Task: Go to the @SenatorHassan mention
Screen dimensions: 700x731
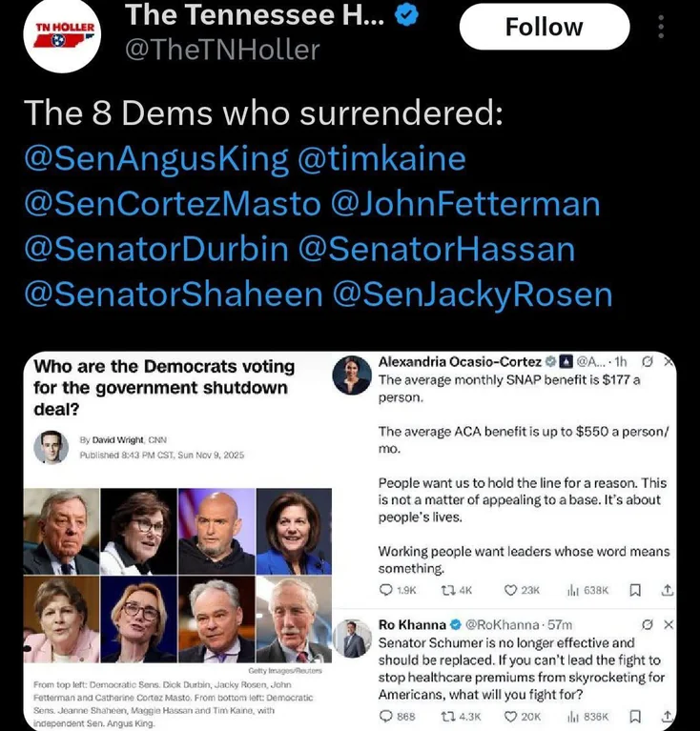Action: 437,249
